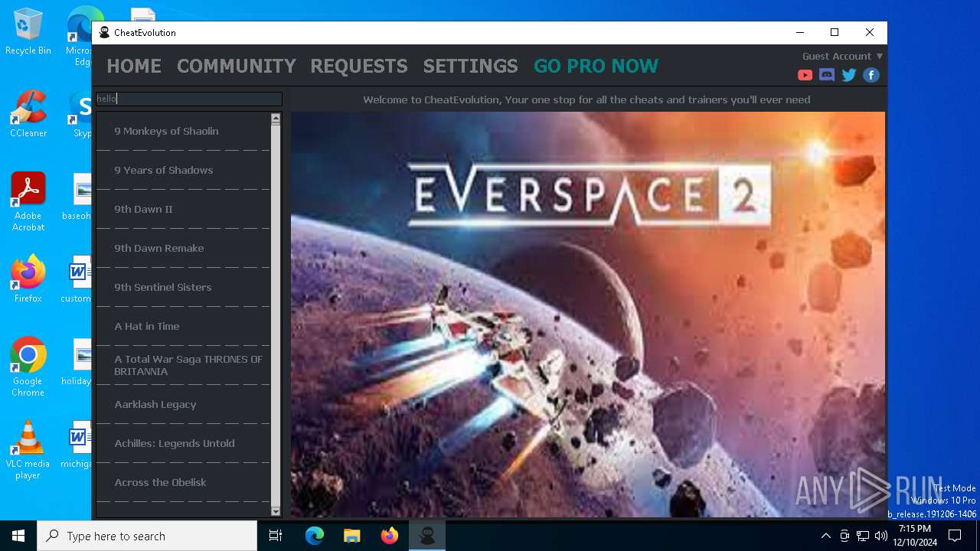Open the REQUESTS tab

(x=359, y=66)
